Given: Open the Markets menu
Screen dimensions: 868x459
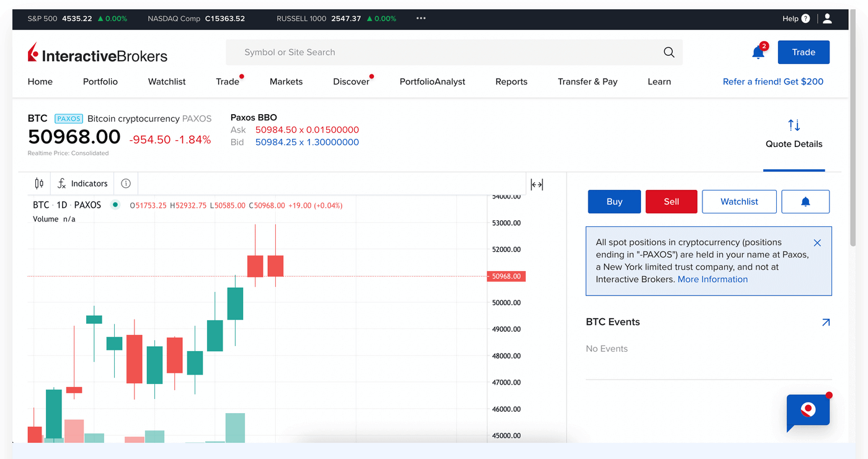Looking at the screenshot, I should pyautogui.click(x=286, y=82).
